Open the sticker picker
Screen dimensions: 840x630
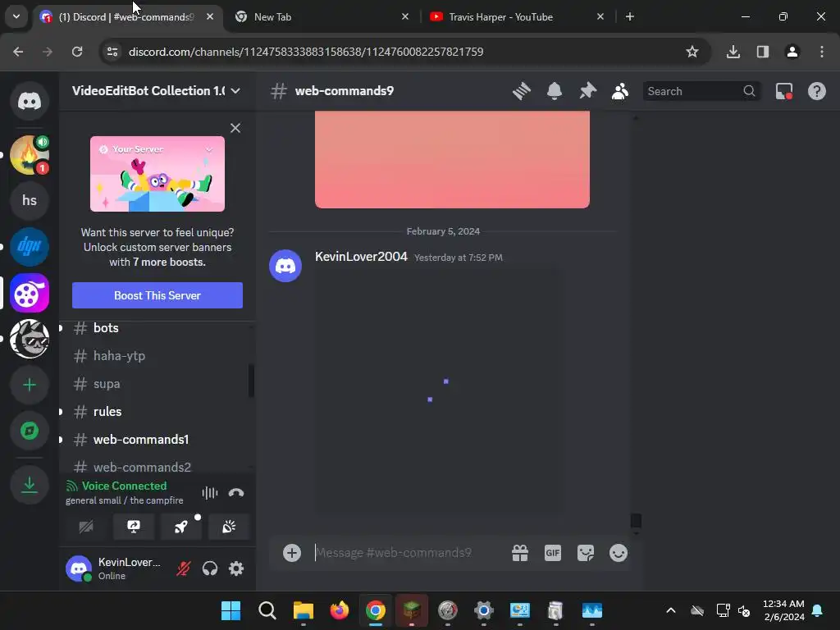pos(586,553)
